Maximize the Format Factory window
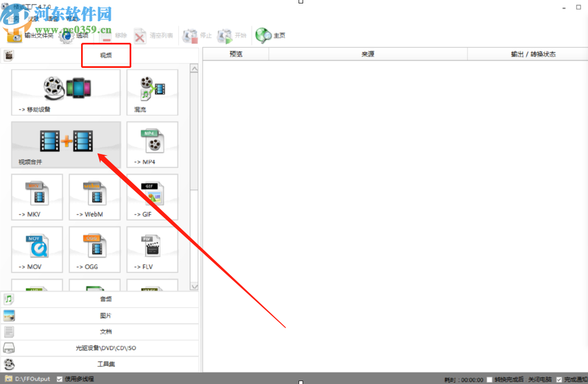588x384 pixels. (x=578, y=7)
